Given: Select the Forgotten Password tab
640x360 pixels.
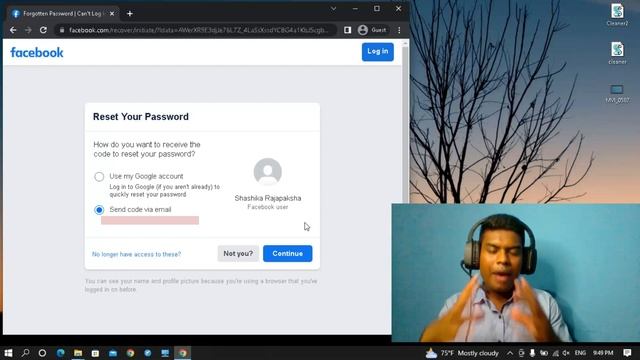Looking at the screenshot, I should (63, 13).
